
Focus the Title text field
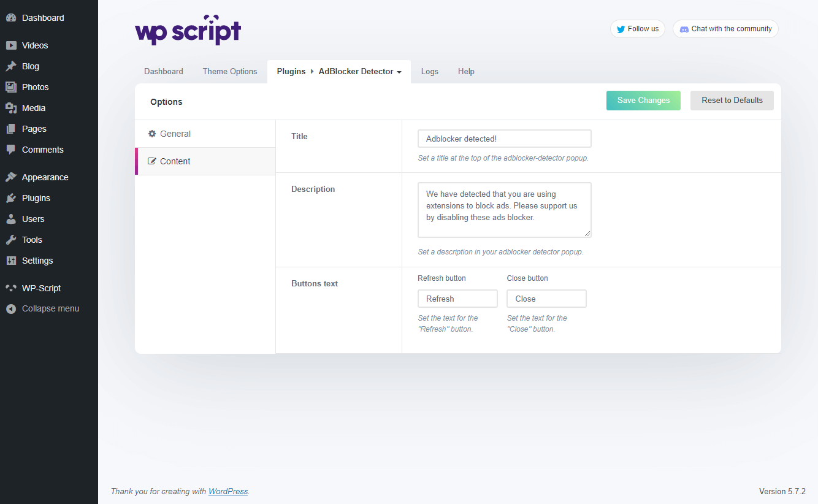(504, 139)
